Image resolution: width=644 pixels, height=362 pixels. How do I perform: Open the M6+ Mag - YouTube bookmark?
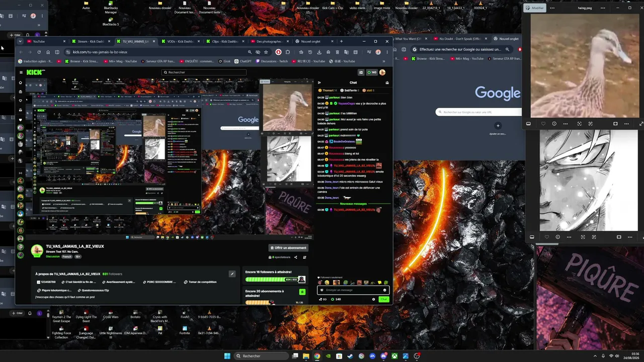pos(120,61)
